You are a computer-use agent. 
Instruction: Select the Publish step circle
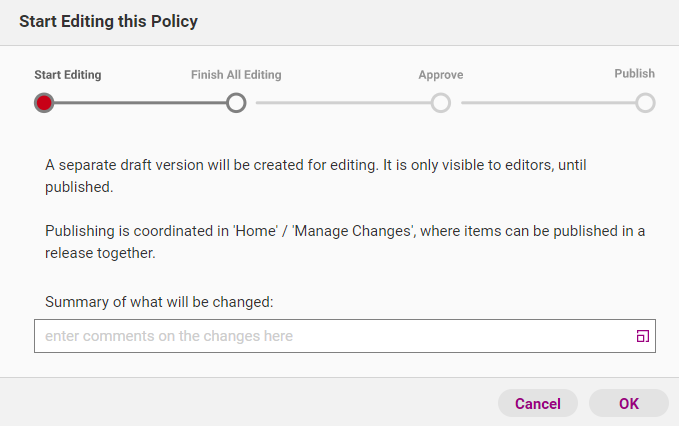(645, 103)
